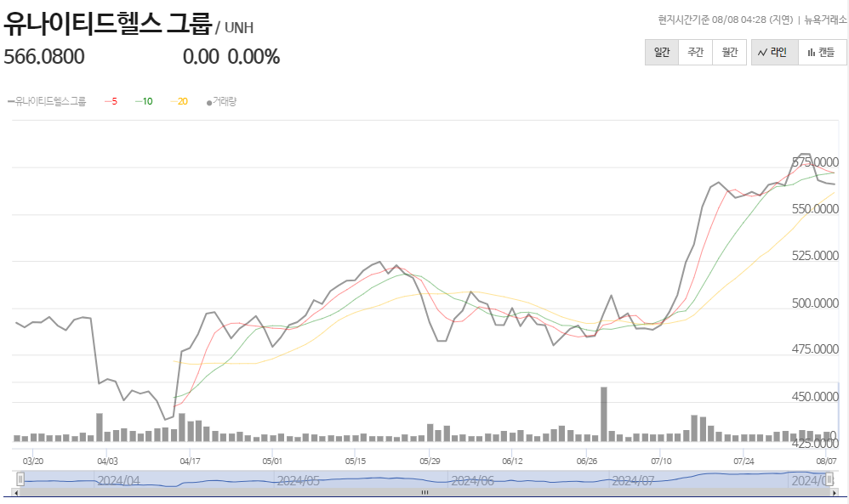Click the 500.0000 price axis label
Image resolution: width=849 pixels, height=504 pixels.
(815, 303)
